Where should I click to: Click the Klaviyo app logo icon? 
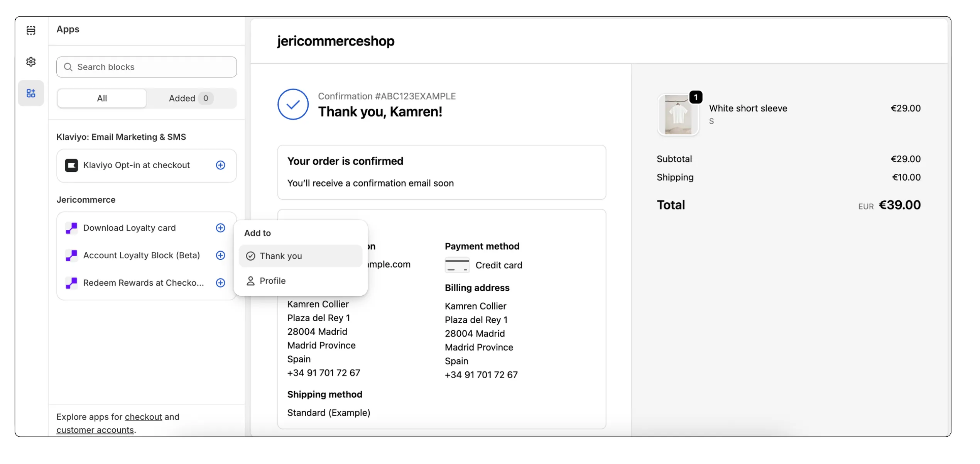(71, 165)
